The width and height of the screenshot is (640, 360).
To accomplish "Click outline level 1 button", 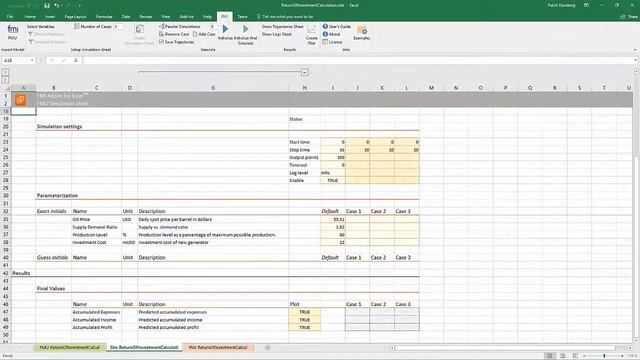I will tap(5, 72).
